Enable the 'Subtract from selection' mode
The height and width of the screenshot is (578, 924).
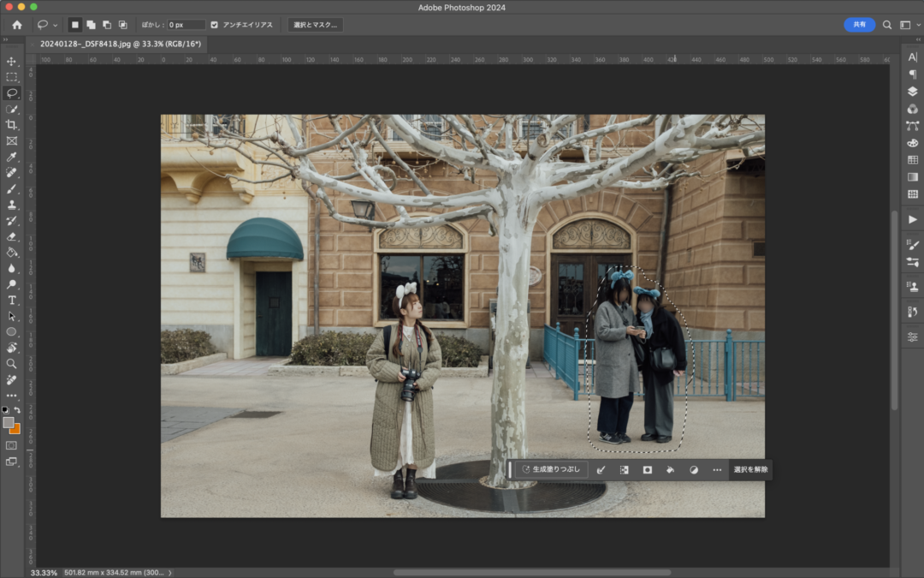pyautogui.click(x=107, y=25)
